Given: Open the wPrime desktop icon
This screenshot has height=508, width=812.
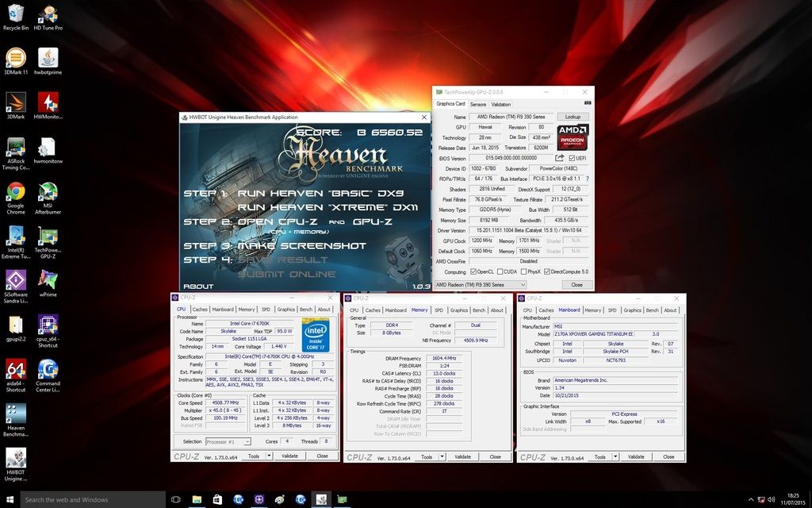Looking at the screenshot, I should pos(48,283).
